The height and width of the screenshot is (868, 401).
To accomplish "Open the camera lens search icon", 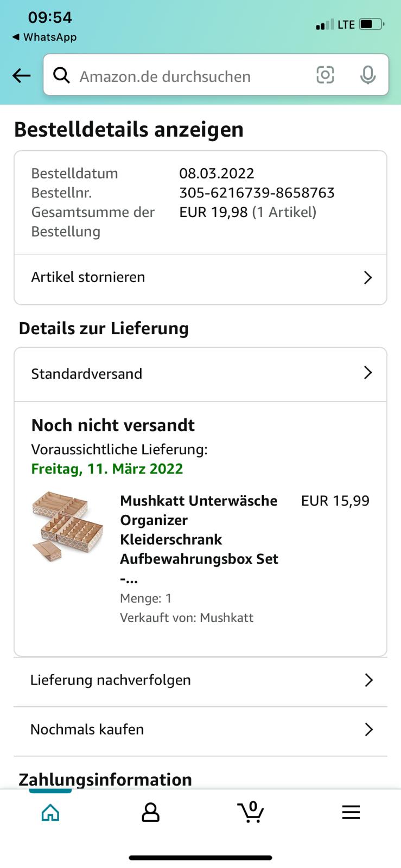I will [x=325, y=75].
